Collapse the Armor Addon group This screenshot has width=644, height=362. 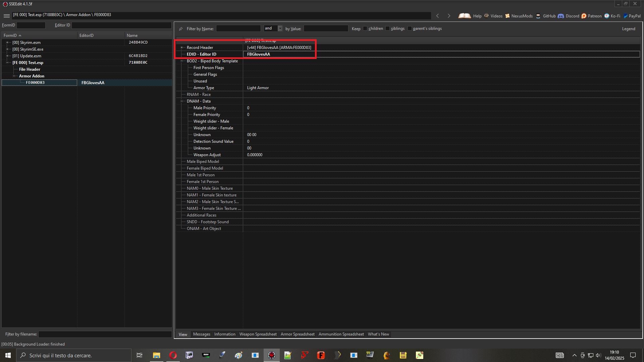tap(14, 76)
